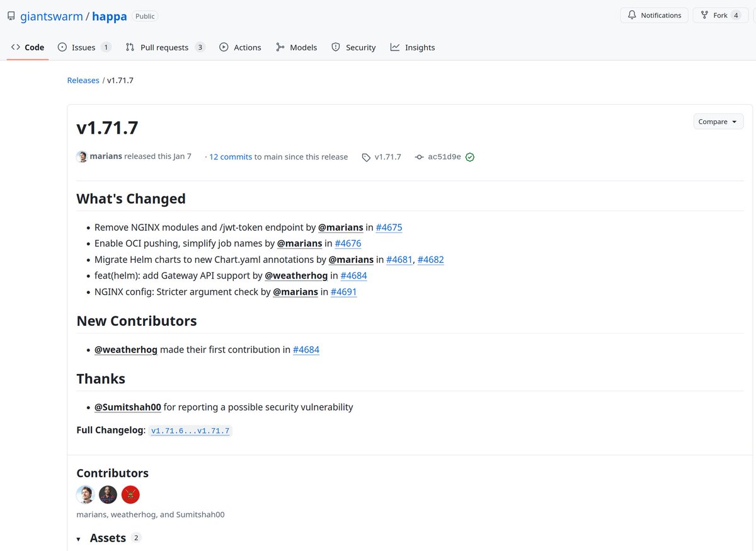The image size is (756, 551).
Task: Click weatherhog contributor avatar
Action: point(108,494)
